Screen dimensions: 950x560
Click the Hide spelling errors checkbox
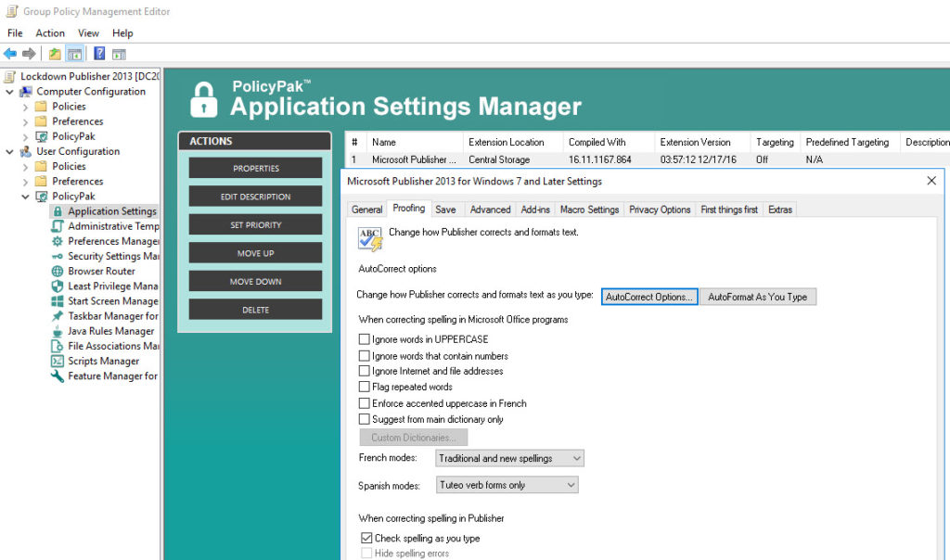pos(366,553)
